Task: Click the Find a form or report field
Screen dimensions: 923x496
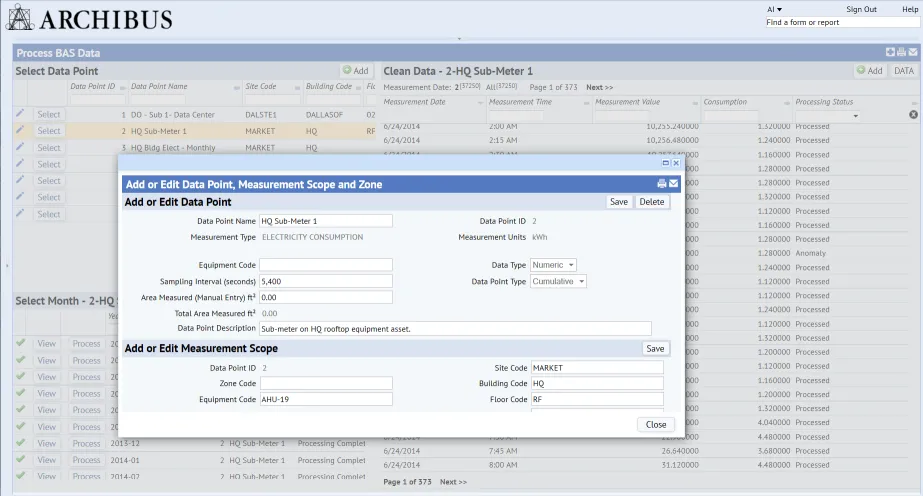Action: [842, 22]
